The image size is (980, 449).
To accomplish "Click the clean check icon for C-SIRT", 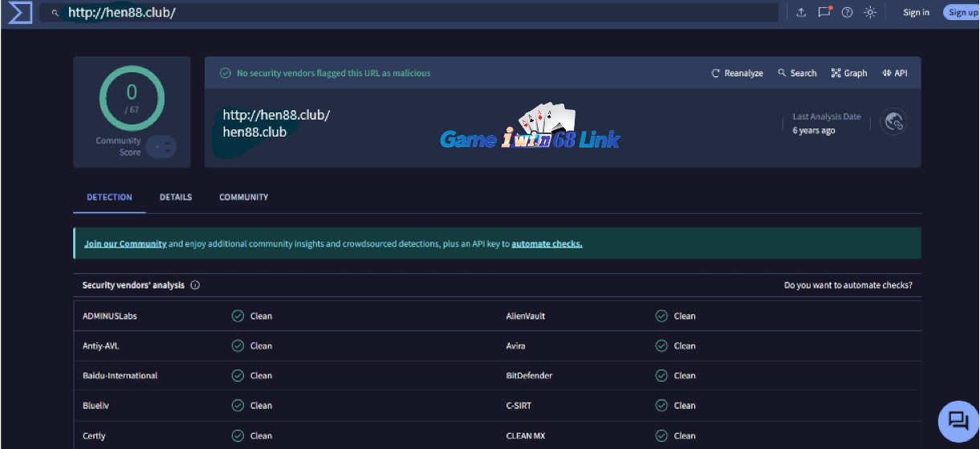I will pos(661,406).
